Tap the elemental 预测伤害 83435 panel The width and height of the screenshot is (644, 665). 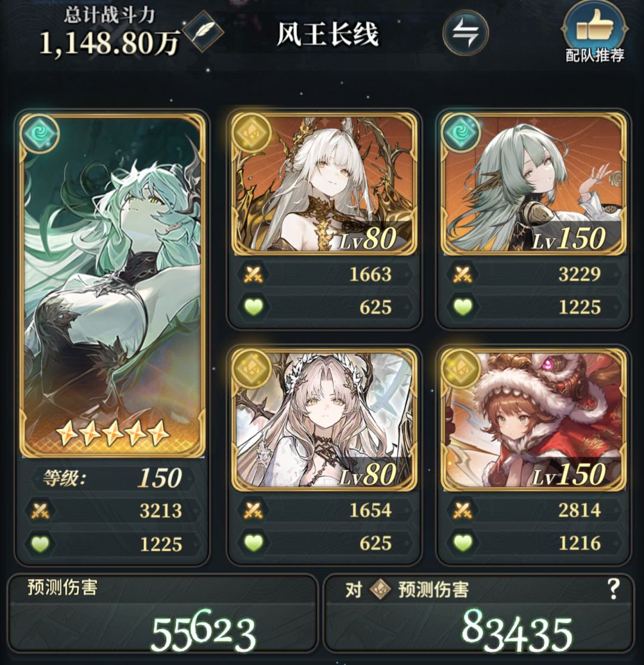click(x=479, y=614)
